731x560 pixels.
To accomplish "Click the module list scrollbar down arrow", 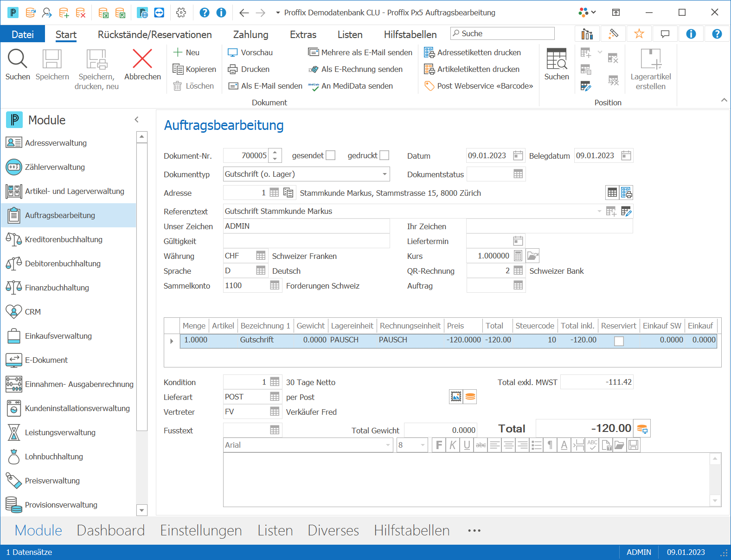I will (142, 510).
